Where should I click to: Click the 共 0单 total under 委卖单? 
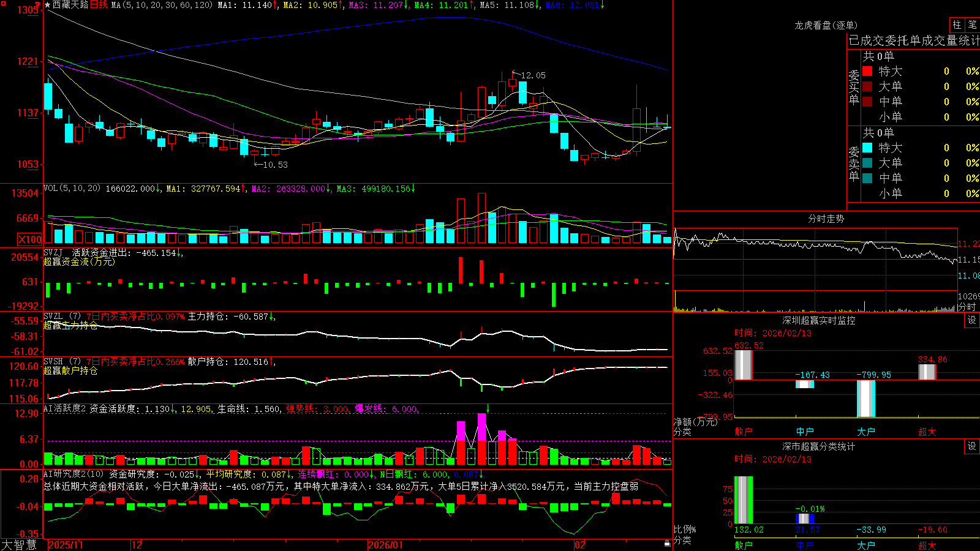(878, 132)
